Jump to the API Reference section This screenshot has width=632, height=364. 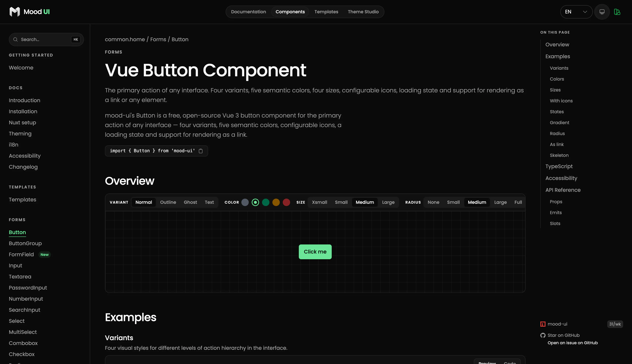coord(563,190)
